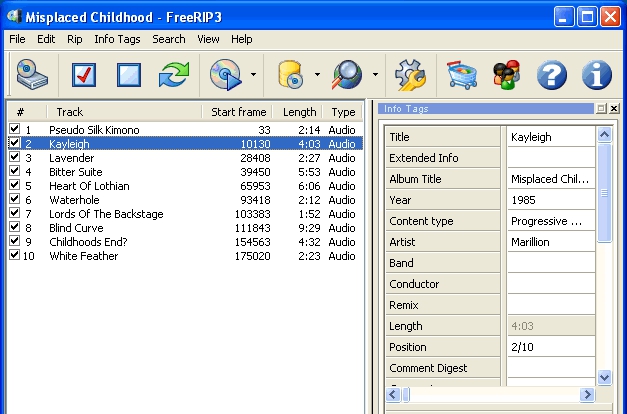Viewport: 627px width, 414px height.
Task: Click the FreeRIP title bar app icon
Action: [x=14, y=16]
